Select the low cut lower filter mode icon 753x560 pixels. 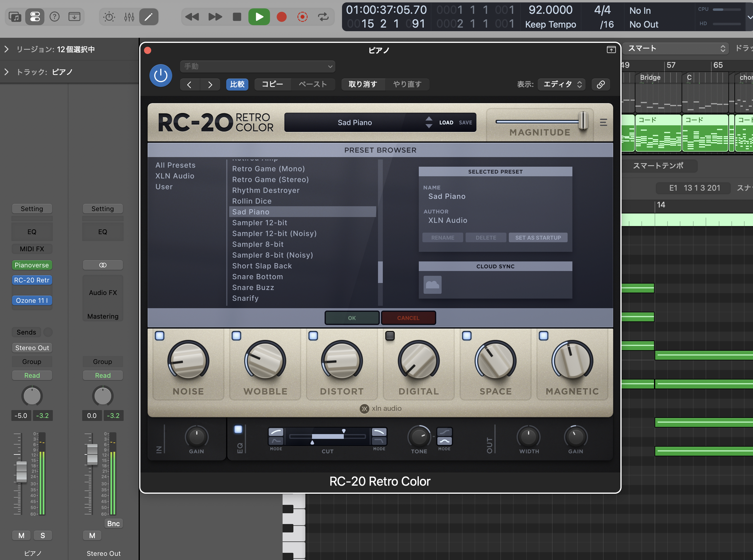276,441
